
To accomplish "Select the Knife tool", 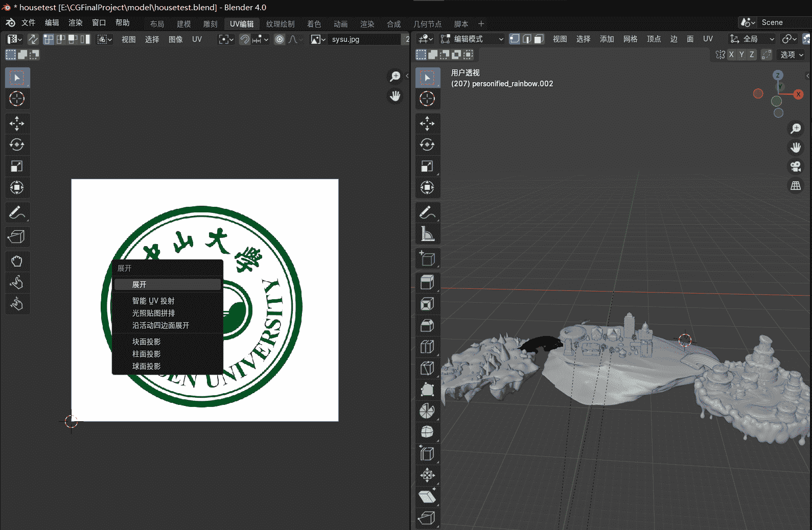I will (x=428, y=368).
